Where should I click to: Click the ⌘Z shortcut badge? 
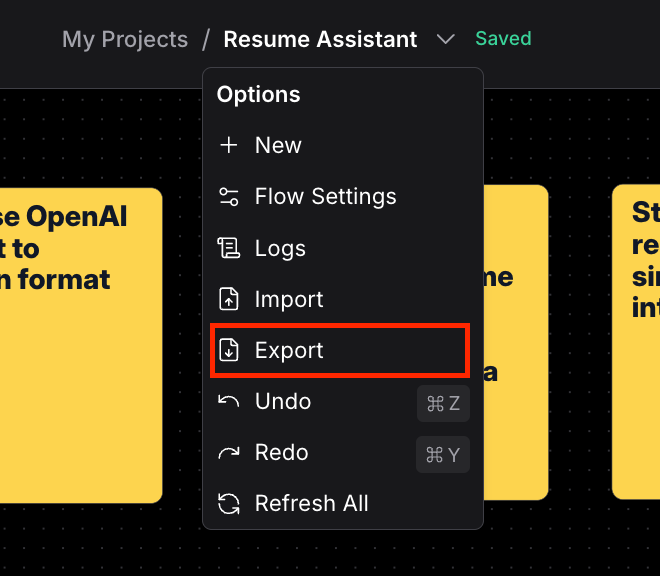[443, 404]
